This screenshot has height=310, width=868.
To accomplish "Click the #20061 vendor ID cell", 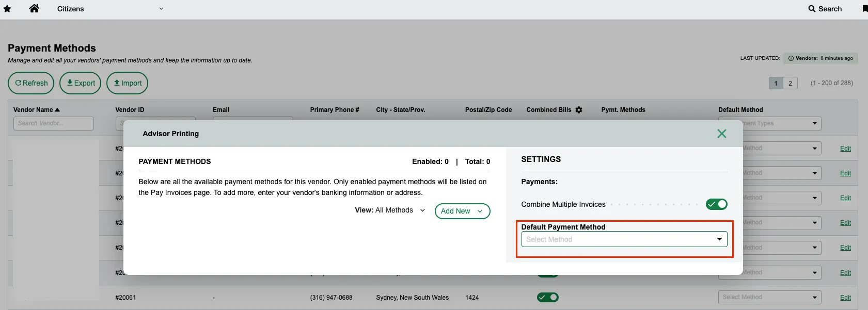I will pyautogui.click(x=125, y=298).
